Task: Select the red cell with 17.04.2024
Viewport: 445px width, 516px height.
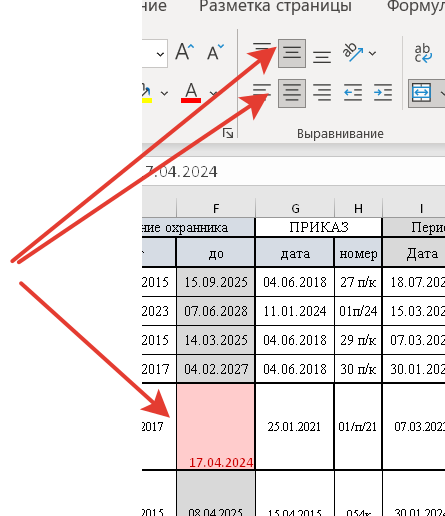Action: pos(216,427)
